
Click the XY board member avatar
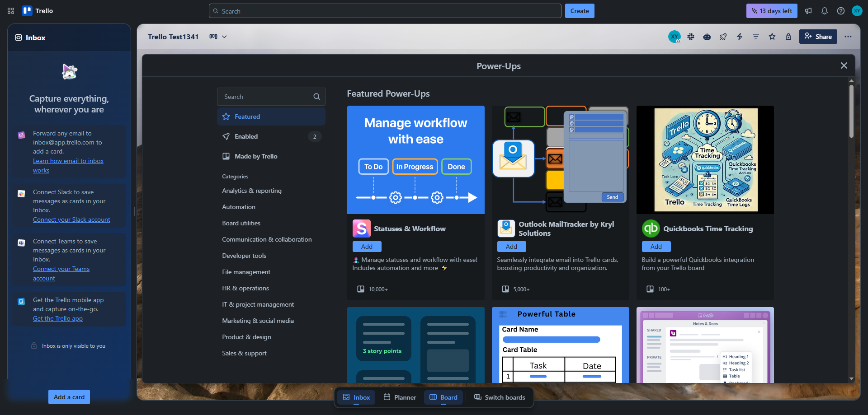(675, 37)
